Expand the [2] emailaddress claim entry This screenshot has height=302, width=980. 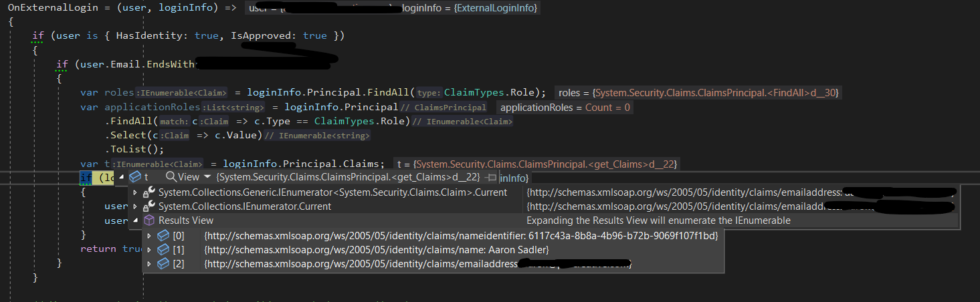(149, 265)
